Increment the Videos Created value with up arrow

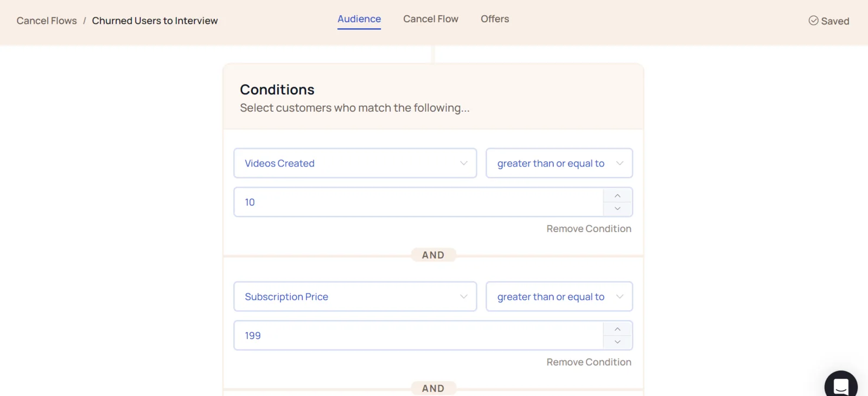click(617, 196)
